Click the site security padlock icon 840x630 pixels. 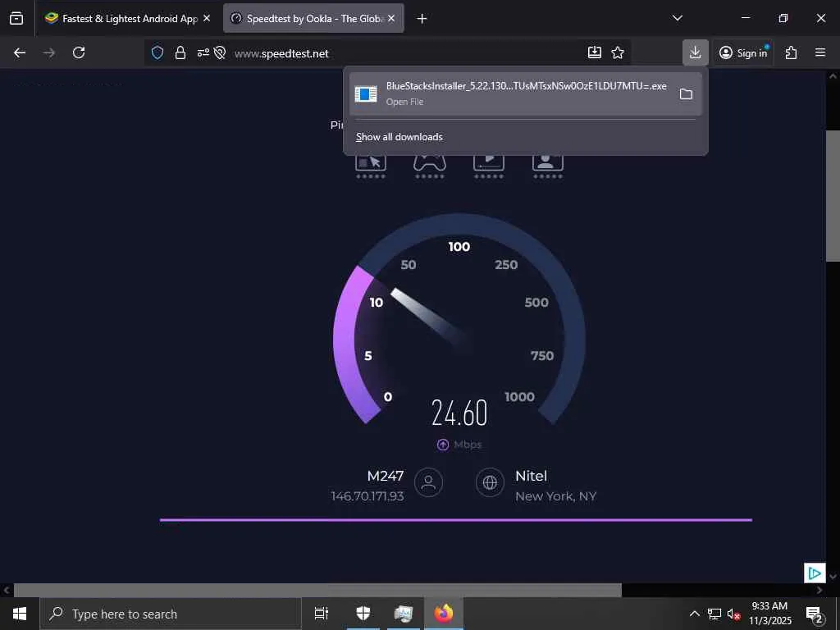pyautogui.click(x=180, y=52)
